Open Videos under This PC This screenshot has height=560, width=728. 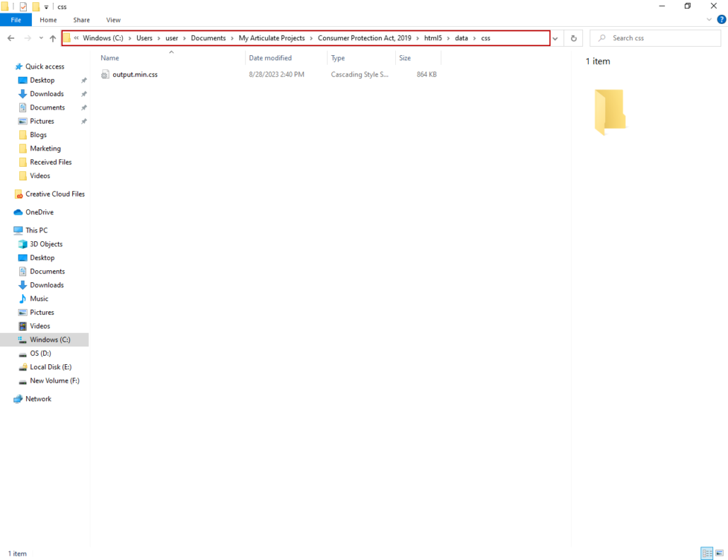tap(40, 326)
